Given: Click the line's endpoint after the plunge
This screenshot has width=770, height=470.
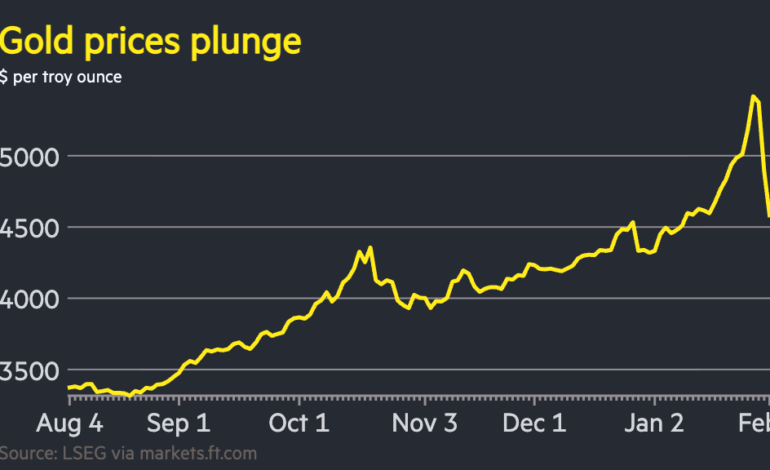Looking at the screenshot, I should pos(768,215).
